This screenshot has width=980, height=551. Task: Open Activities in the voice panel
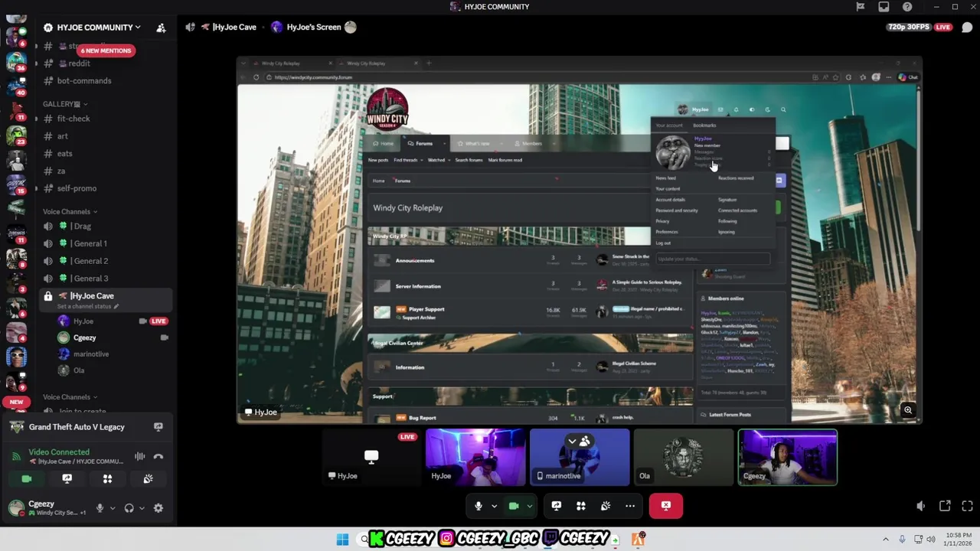(107, 479)
